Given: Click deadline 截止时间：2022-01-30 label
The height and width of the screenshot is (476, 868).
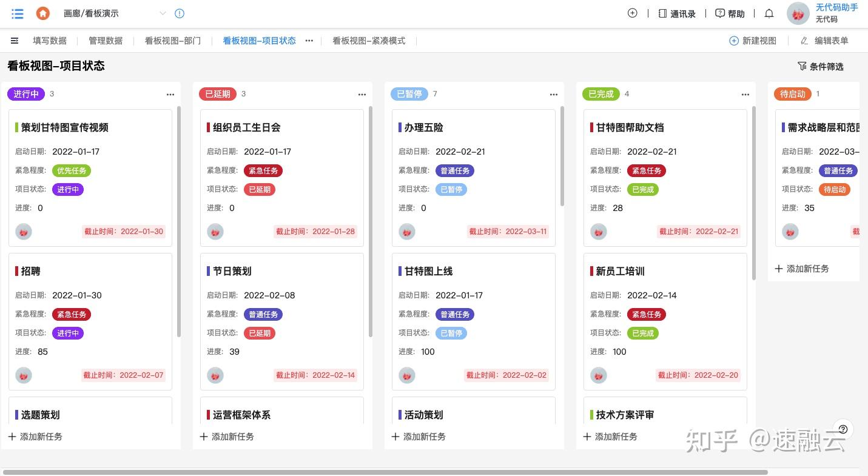Looking at the screenshot, I should [x=124, y=232].
